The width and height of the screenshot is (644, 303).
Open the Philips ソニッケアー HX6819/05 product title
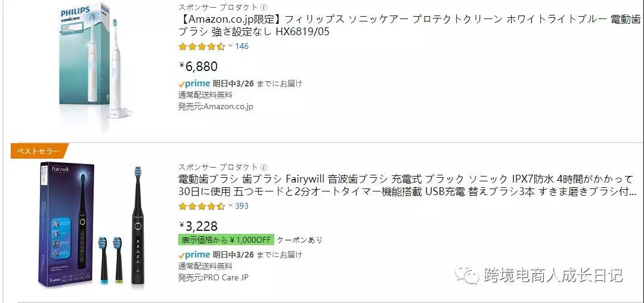coord(409,26)
